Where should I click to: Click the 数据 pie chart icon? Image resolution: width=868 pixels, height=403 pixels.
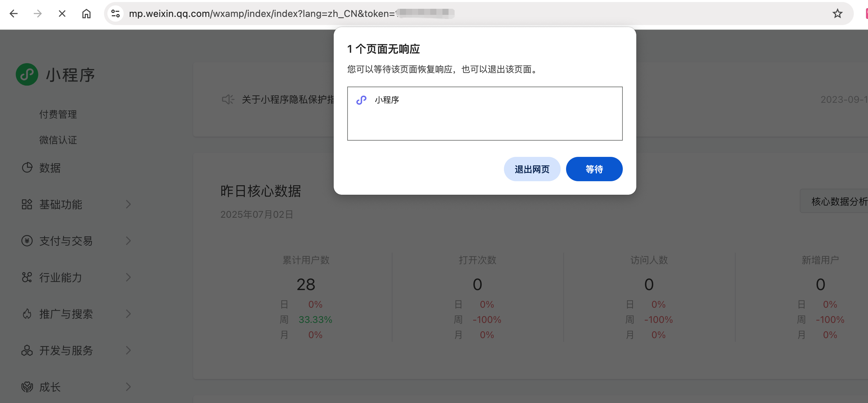[x=27, y=168]
